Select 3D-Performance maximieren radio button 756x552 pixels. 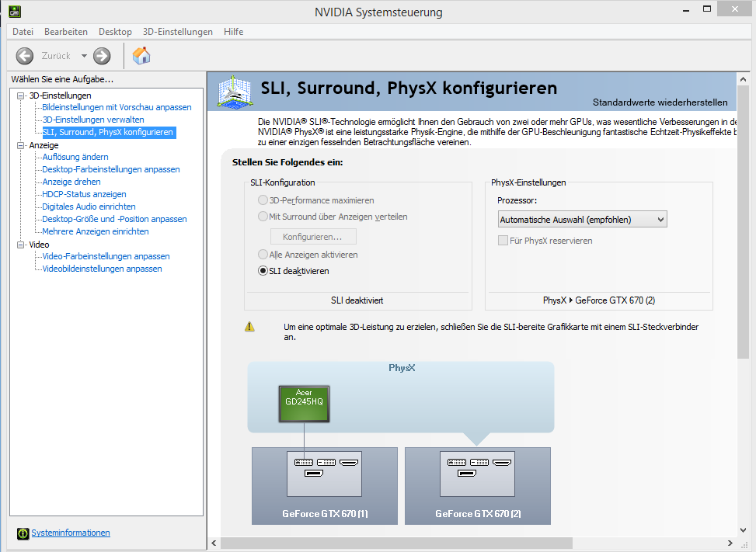[263, 200]
